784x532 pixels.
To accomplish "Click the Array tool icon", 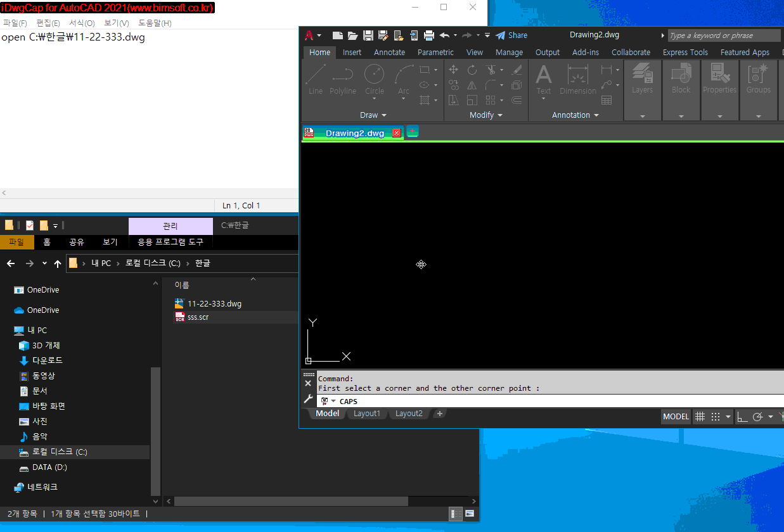I will [x=491, y=100].
